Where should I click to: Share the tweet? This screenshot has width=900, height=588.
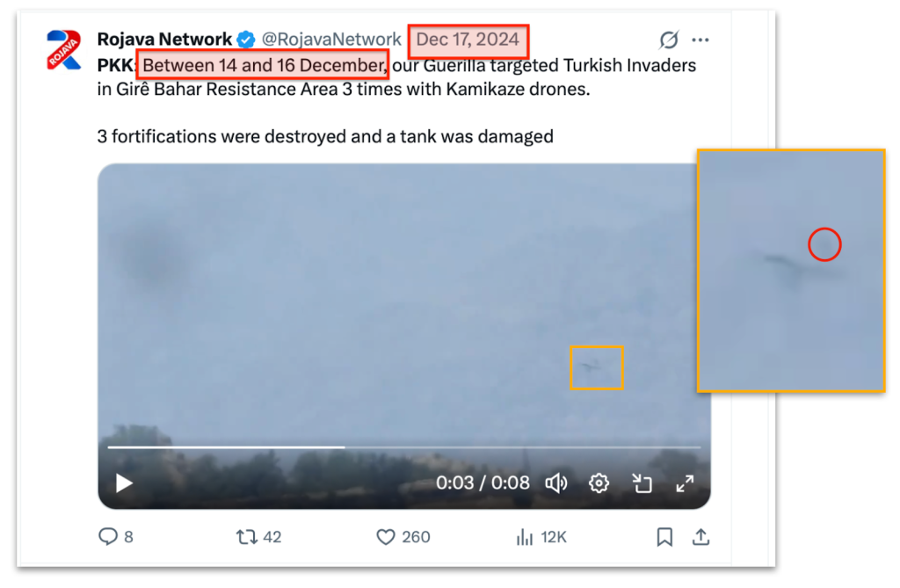[700, 536]
